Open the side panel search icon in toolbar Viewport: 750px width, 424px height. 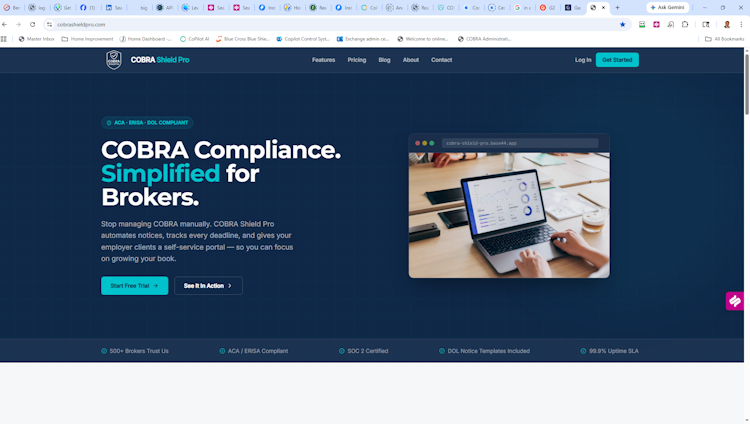pyautogui.click(x=706, y=24)
